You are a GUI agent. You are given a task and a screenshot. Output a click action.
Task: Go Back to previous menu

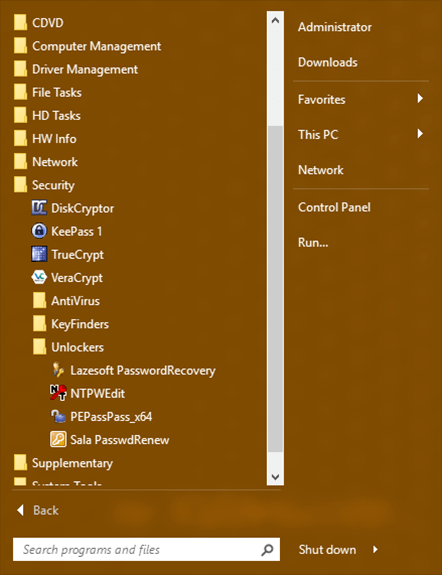click(x=38, y=510)
